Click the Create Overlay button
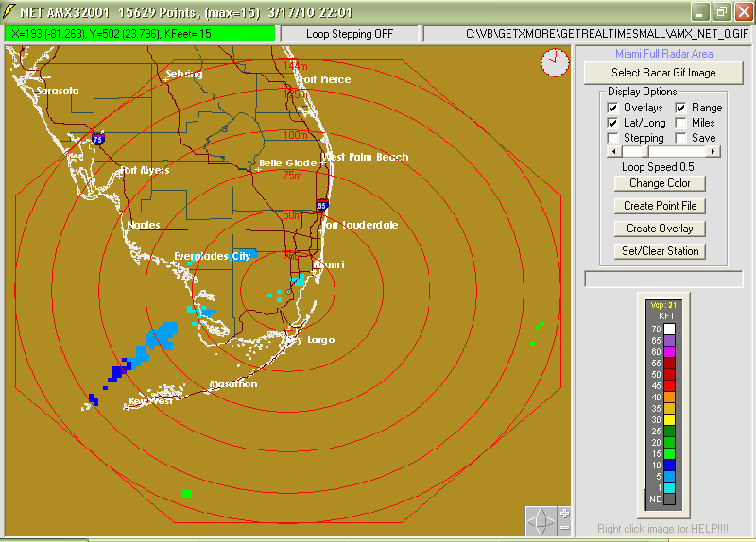756x542 pixels. pos(660,229)
